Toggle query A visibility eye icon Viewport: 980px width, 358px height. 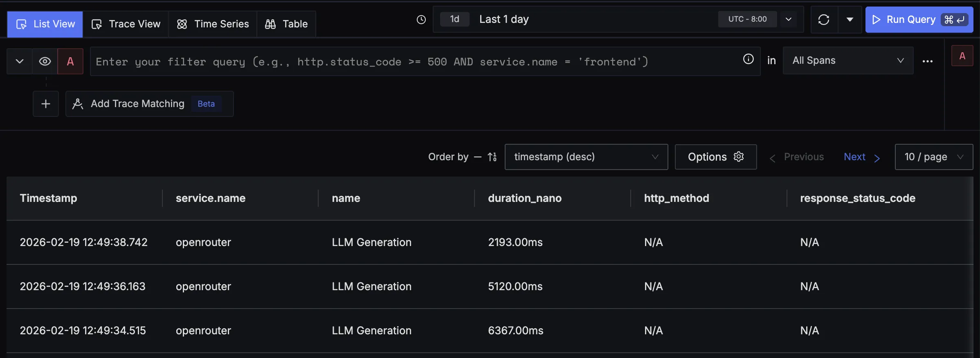(45, 61)
